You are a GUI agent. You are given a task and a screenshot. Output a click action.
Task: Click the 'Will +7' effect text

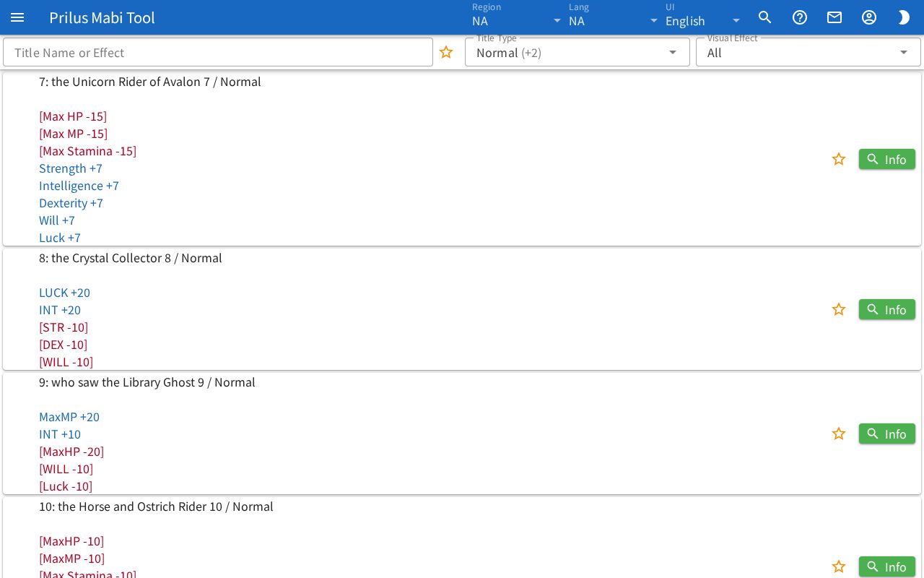tap(57, 220)
